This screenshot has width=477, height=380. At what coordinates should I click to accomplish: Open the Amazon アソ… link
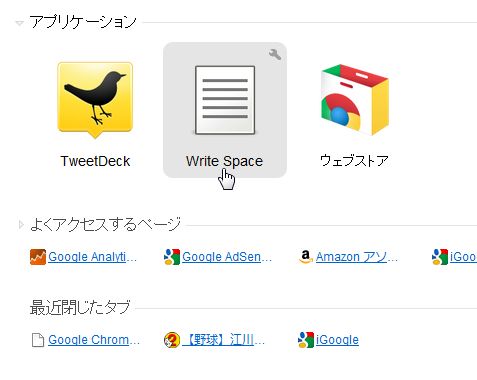point(357,257)
